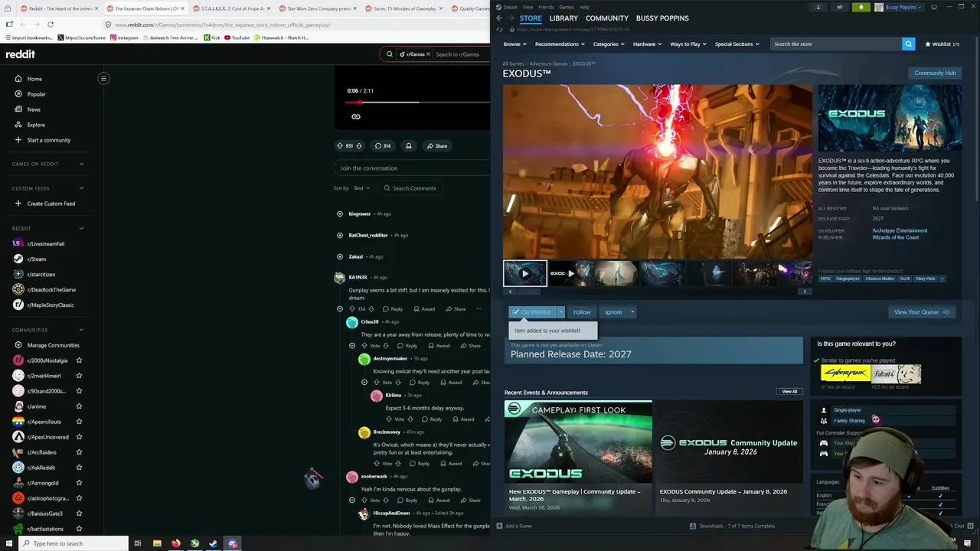The height and width of the screenshot is (551, 980).
Task: Seek the Reddit video progress bar
Action: pos(417,102)
